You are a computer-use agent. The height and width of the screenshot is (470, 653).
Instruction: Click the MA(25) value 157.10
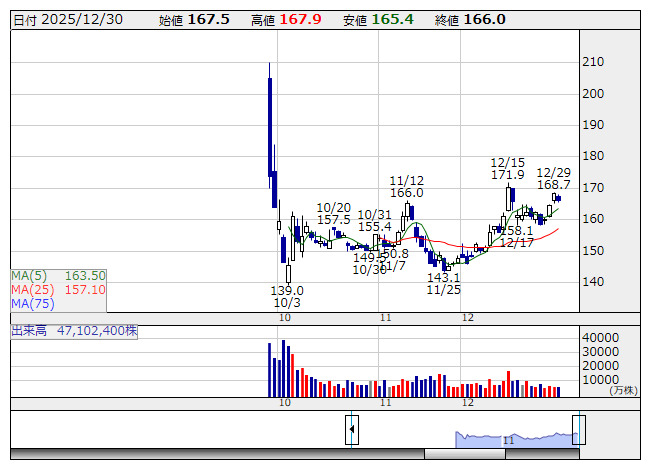(x=85, y=290)
